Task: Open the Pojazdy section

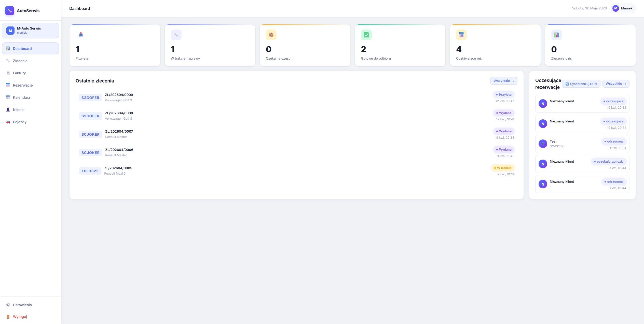Action: pos(30,122)
